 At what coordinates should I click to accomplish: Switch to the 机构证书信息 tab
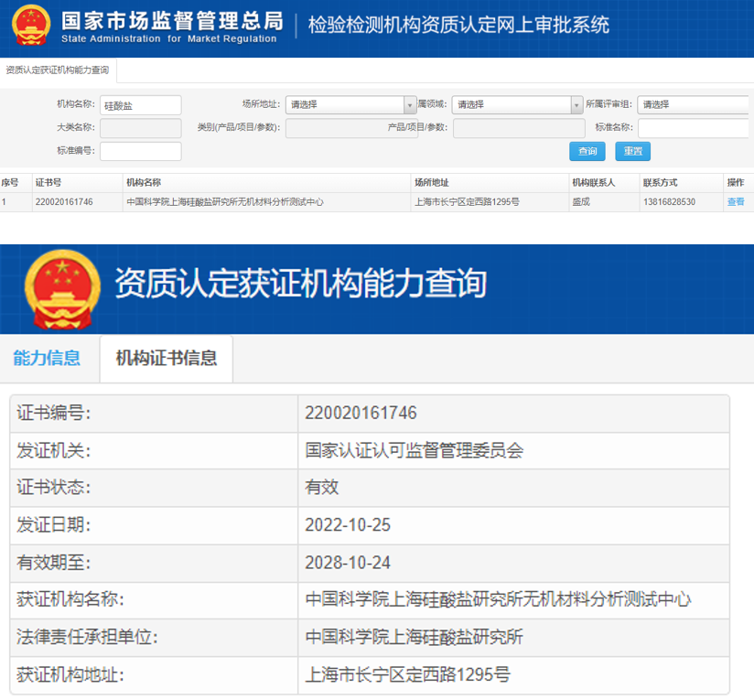point(167,358)
